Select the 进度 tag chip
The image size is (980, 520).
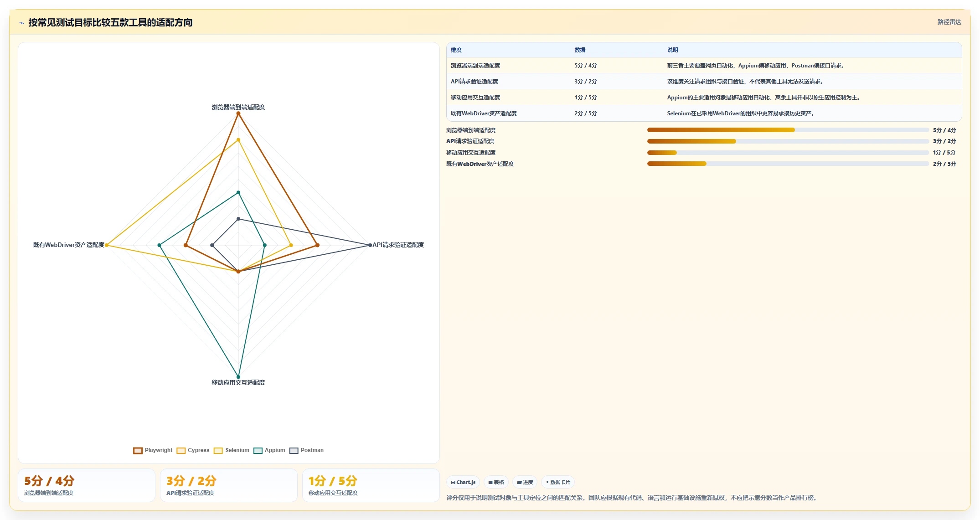pyautogui.click(x=525, y=482)
